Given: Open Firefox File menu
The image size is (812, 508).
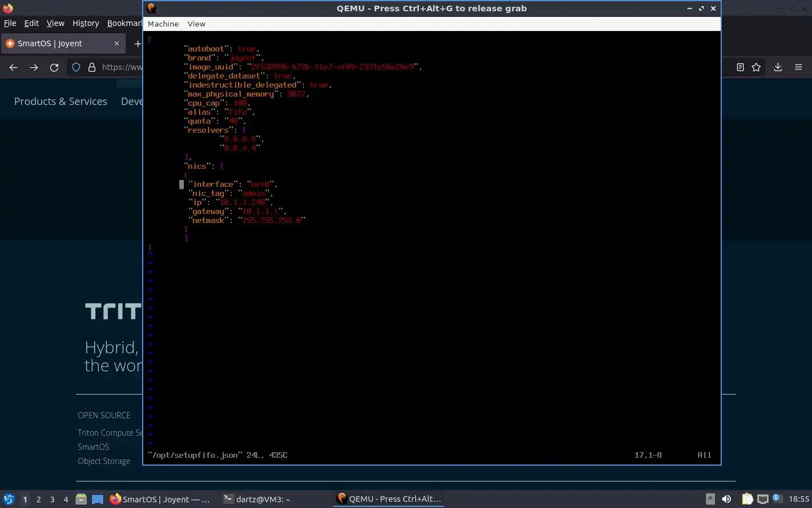Looking at the screenshot, I should pos(10,23).
